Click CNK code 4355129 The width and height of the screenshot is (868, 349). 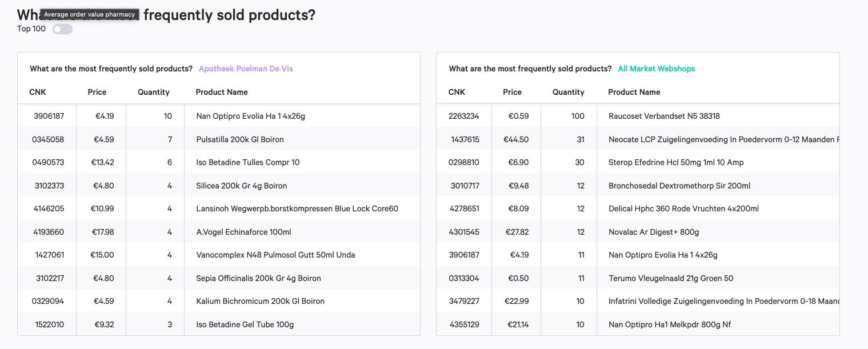tap(465, 324)
